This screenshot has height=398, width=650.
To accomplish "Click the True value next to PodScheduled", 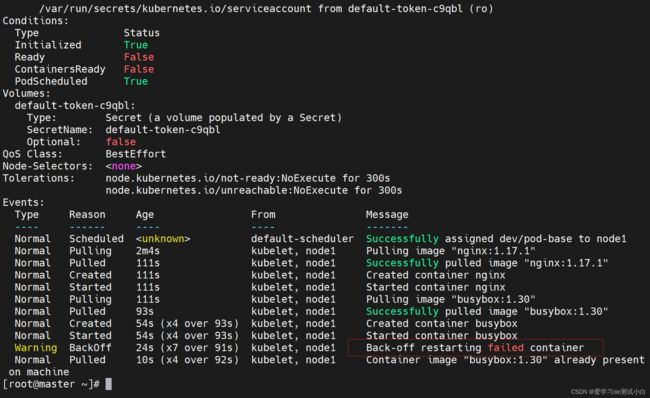I will coord(136,81).
